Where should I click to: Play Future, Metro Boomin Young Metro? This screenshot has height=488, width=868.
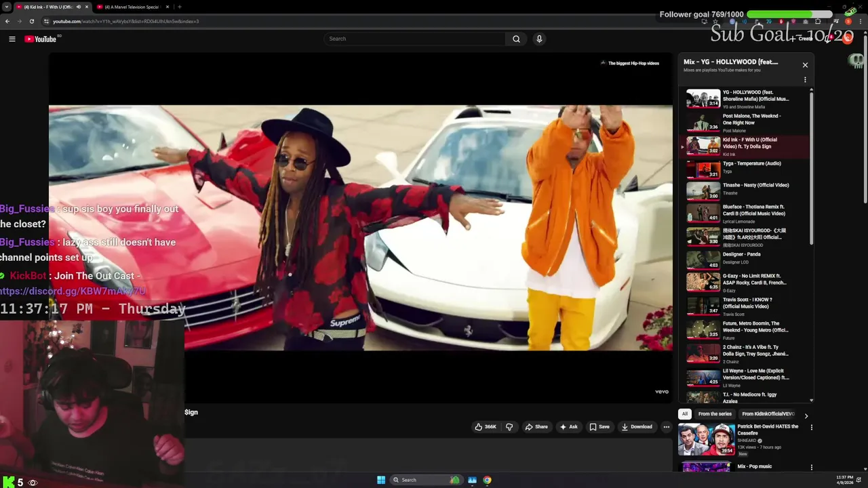(745, 329)
